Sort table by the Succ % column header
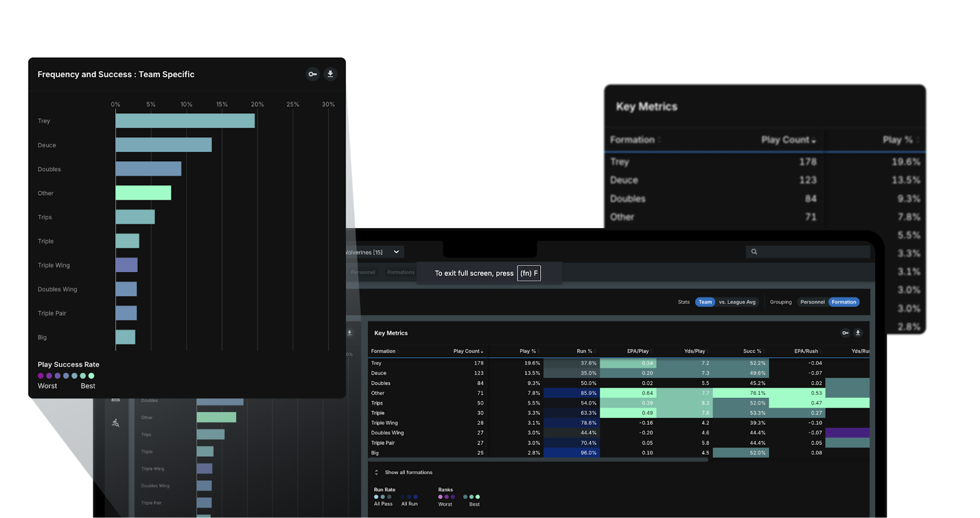The width and height of the screenshot is (980, 518). [752, 351]
